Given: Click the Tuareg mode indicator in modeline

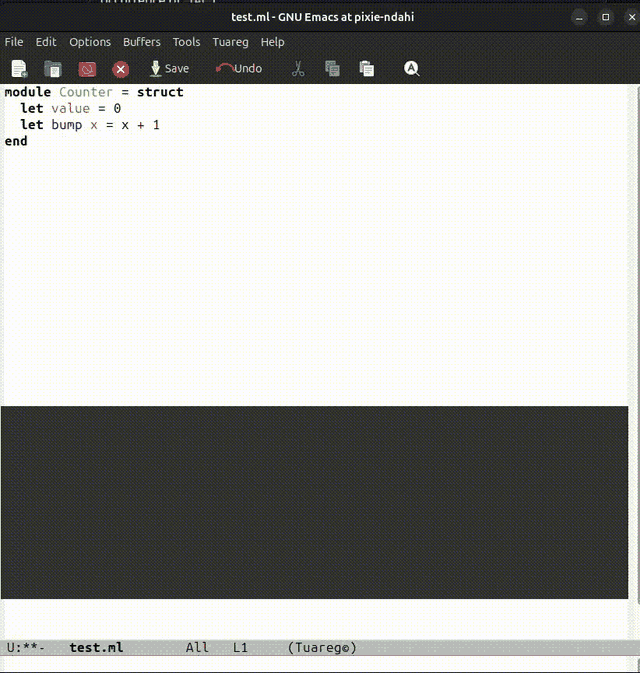Looking at the screenshot, I should click(322, 647).
